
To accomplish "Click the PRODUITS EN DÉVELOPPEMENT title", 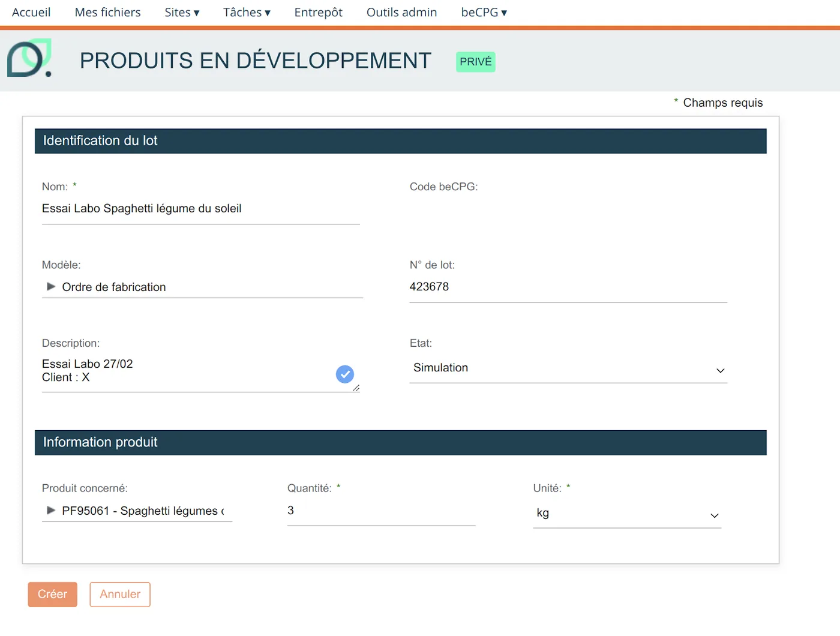I will click(256, 61).
